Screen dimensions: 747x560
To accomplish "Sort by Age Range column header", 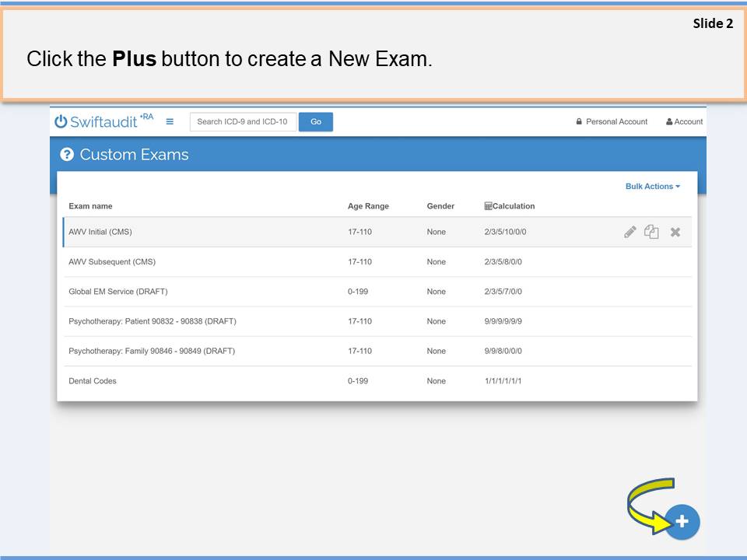I will pyautogui.click(x=368, y=206).
